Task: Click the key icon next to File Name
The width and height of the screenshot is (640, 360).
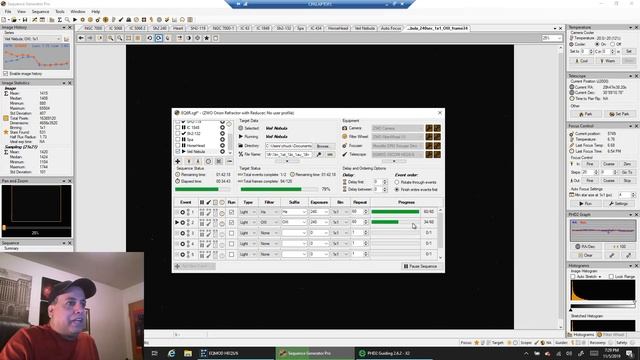Action: 319,154
